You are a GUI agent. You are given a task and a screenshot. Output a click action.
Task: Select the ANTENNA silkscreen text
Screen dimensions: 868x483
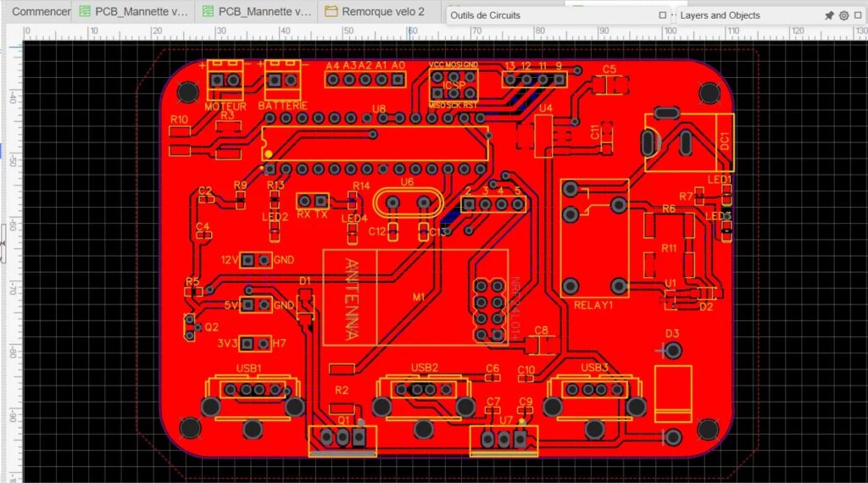tap(351, 299)
